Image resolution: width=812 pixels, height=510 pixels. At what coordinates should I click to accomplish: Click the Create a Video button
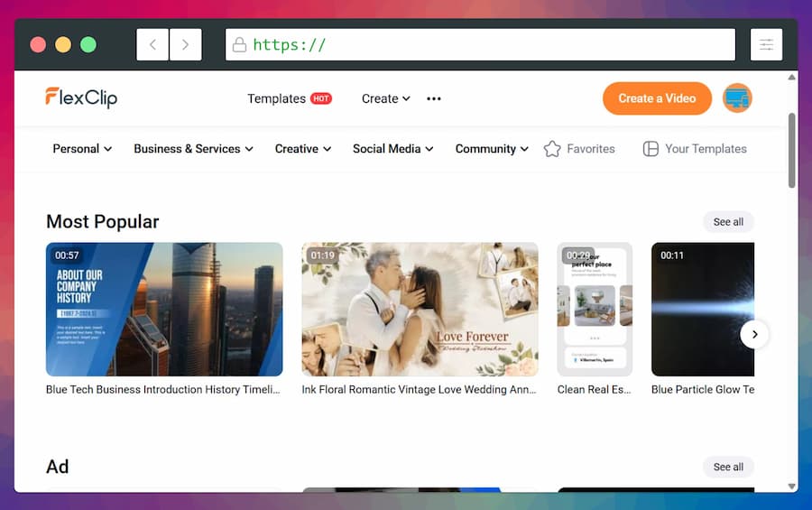[657, 98]
